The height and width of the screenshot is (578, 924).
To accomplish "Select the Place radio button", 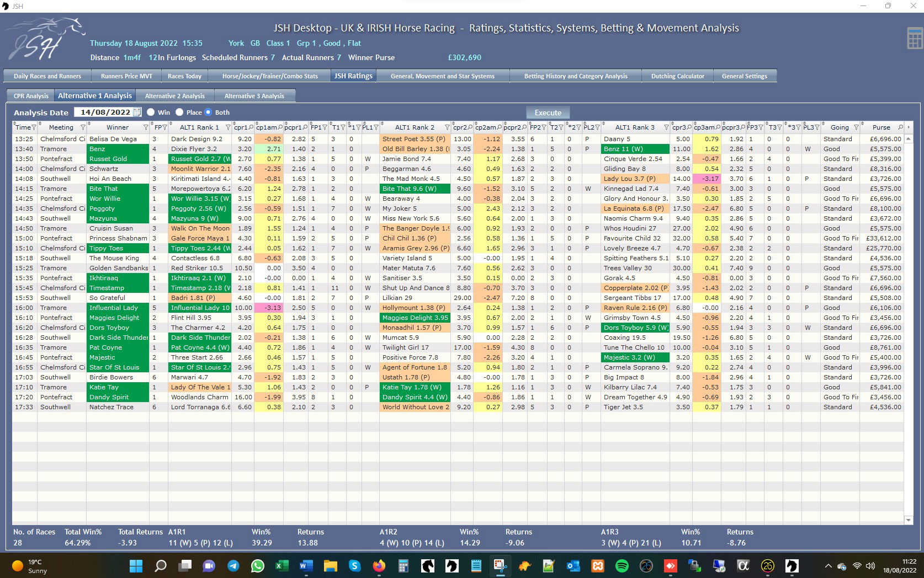I will (x=179, y=112).
